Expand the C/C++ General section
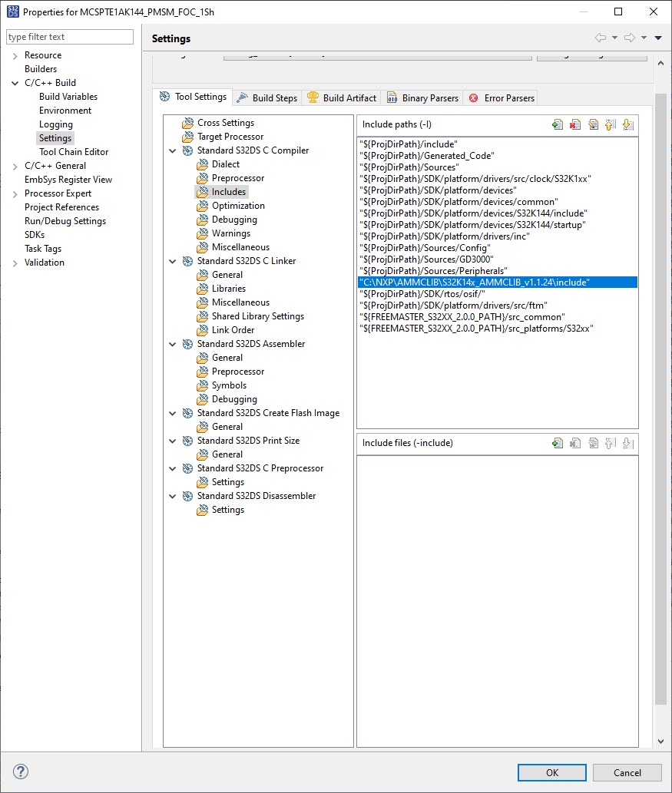The height and width of the screenshot is (793, 672). pos(14,165)
